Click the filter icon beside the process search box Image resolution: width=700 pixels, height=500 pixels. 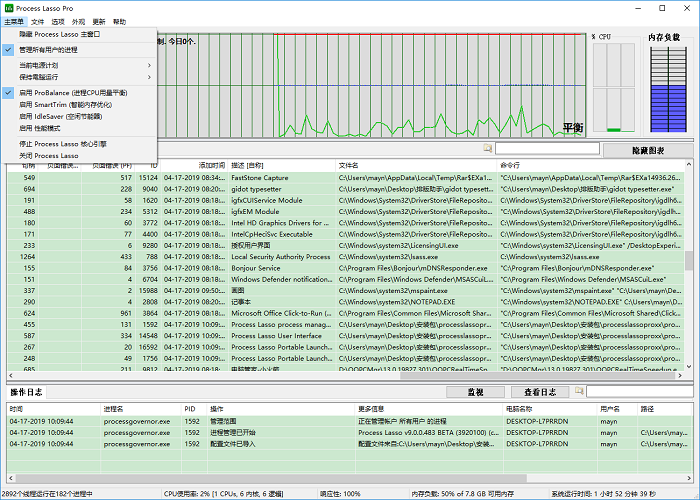tap(488, 148)
